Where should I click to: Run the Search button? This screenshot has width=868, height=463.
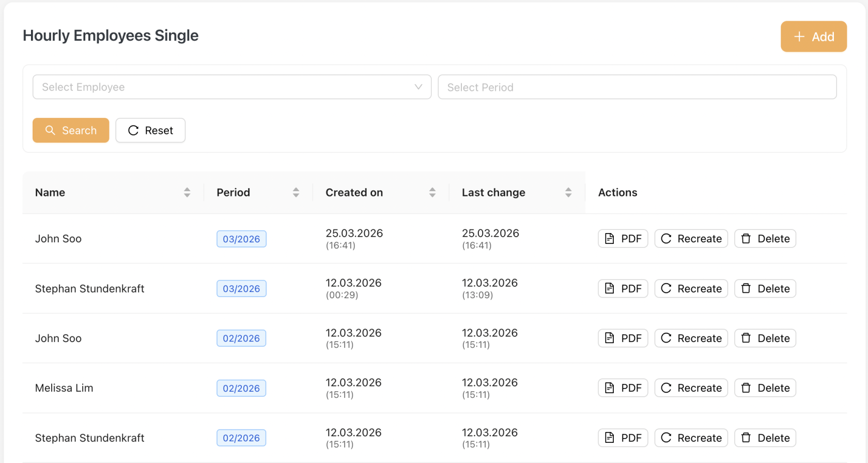(71, 130)
